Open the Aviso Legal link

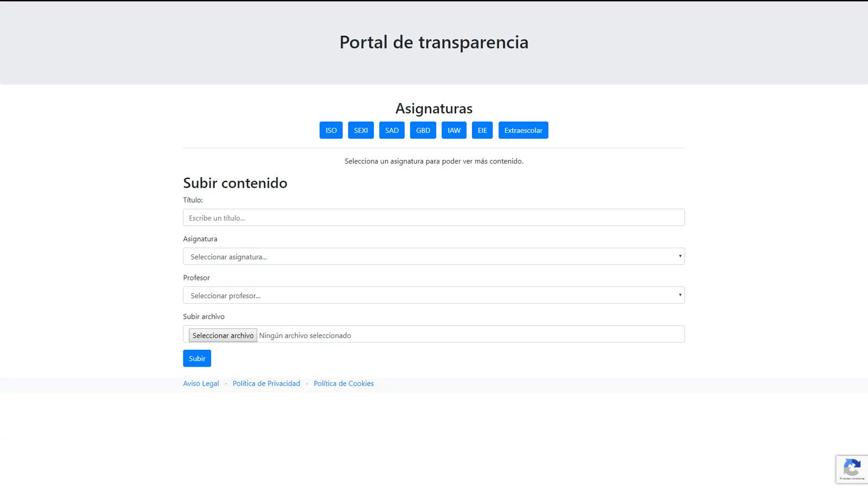pyautogui.click(x=201, y=383)
